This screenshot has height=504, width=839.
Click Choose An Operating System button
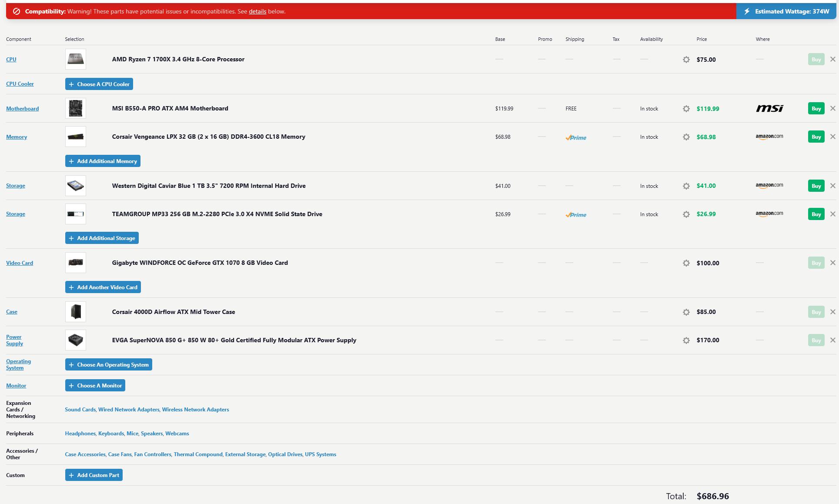109,364
